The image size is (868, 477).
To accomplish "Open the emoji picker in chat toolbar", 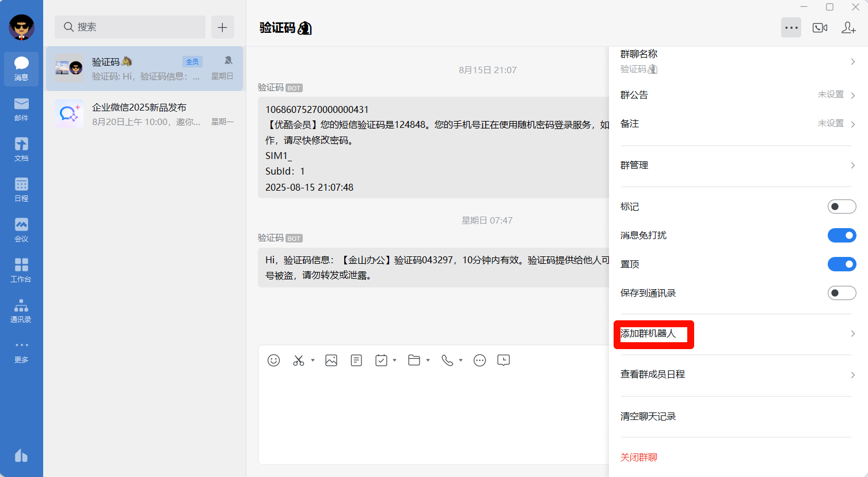I will (x=274, y=360).
